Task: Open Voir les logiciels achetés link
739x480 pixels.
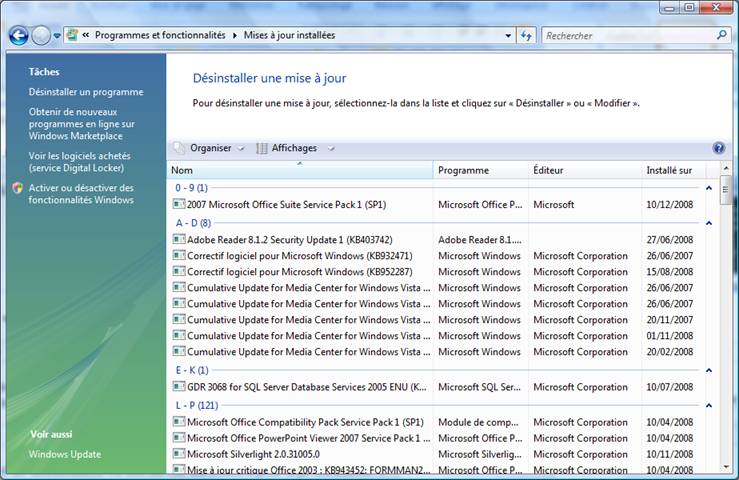Action: pyautogui.click(x=79, y=162)
